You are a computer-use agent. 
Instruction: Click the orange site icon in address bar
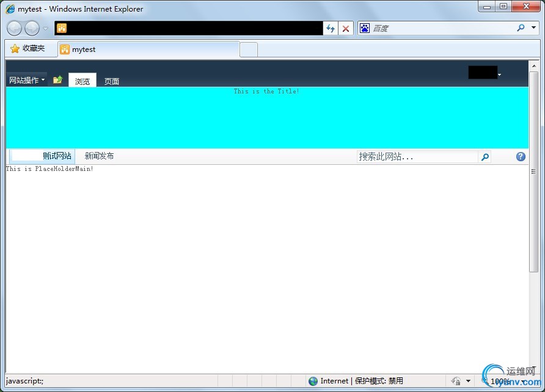(62, 28)
